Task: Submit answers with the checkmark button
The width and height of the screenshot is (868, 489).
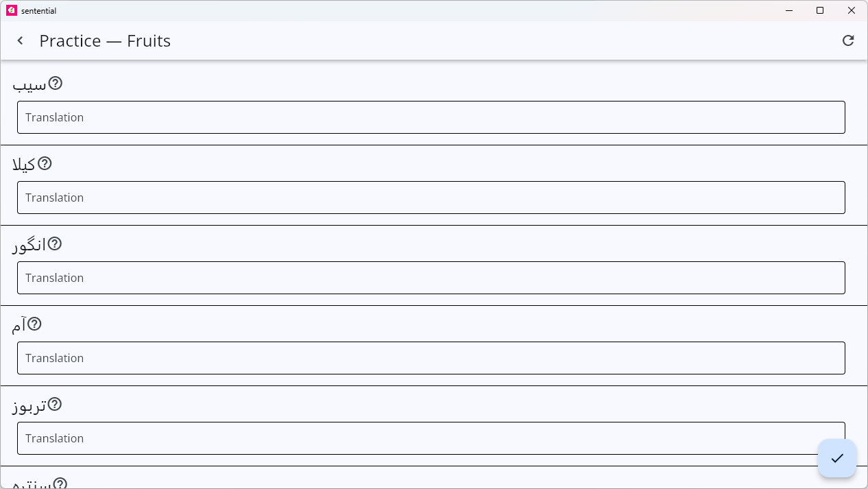Action: [x=837, y=458]
